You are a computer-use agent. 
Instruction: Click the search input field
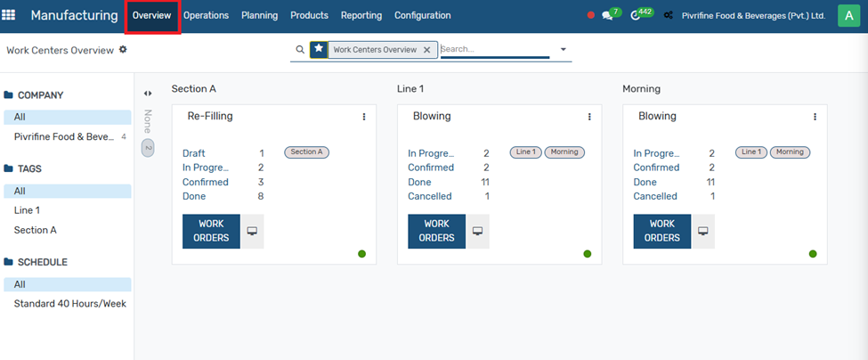point(494,50)
